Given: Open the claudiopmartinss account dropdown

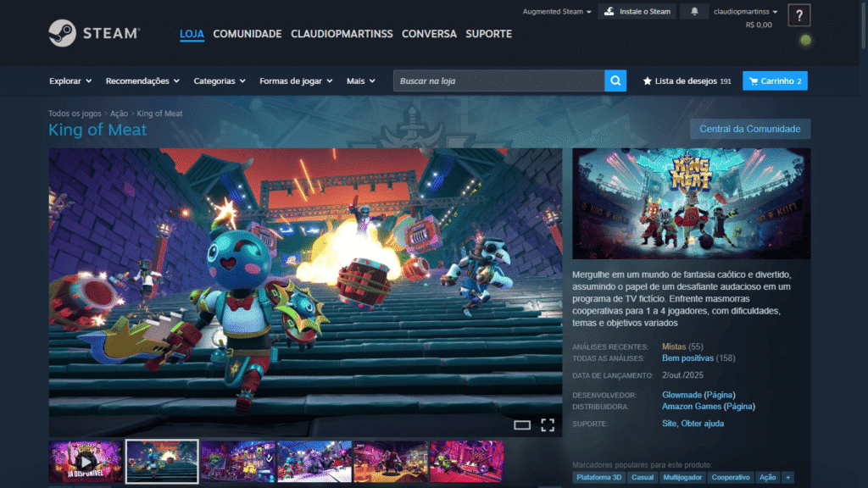Looking at the screenshot, I should (745, 12).
